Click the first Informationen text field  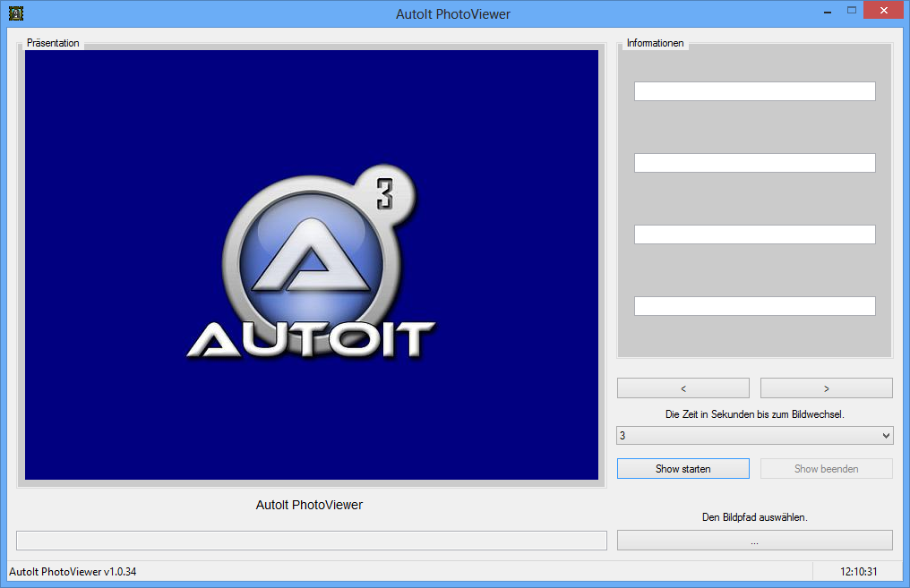point(754,91)
